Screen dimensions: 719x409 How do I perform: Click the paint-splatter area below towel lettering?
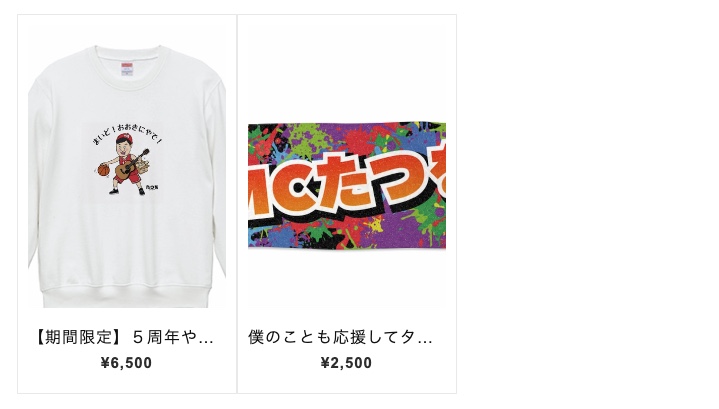[x=347, y=232]
